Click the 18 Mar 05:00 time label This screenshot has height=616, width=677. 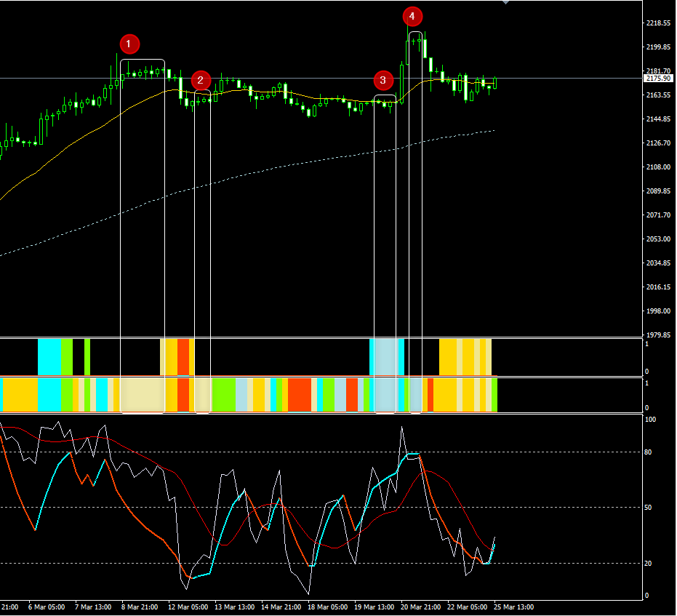pyautogui.click(x=328, y=607)
